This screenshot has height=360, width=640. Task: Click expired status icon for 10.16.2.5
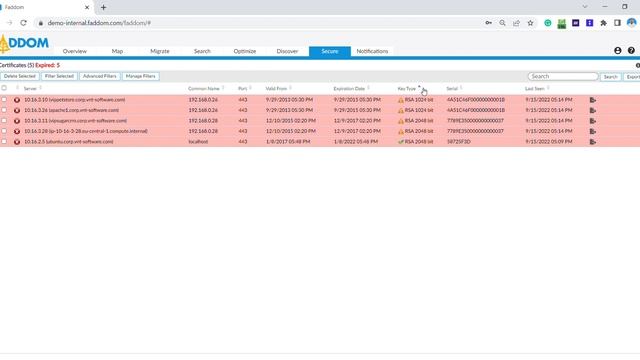click(17, 142)
